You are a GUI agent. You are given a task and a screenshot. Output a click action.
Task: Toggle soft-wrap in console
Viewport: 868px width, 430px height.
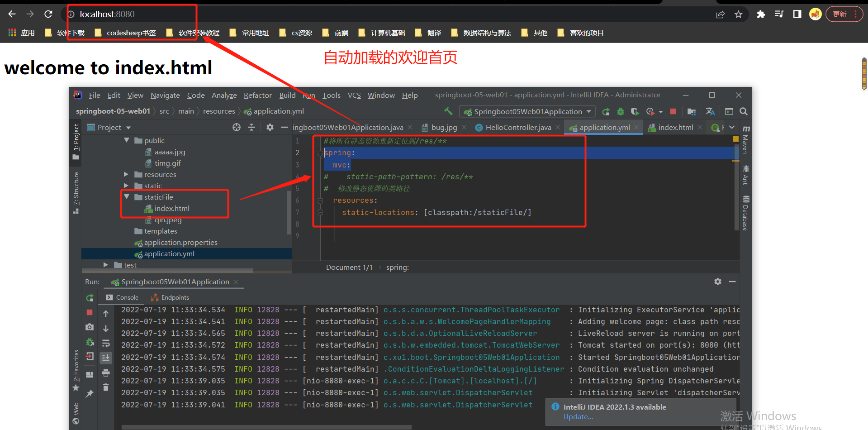106,343
